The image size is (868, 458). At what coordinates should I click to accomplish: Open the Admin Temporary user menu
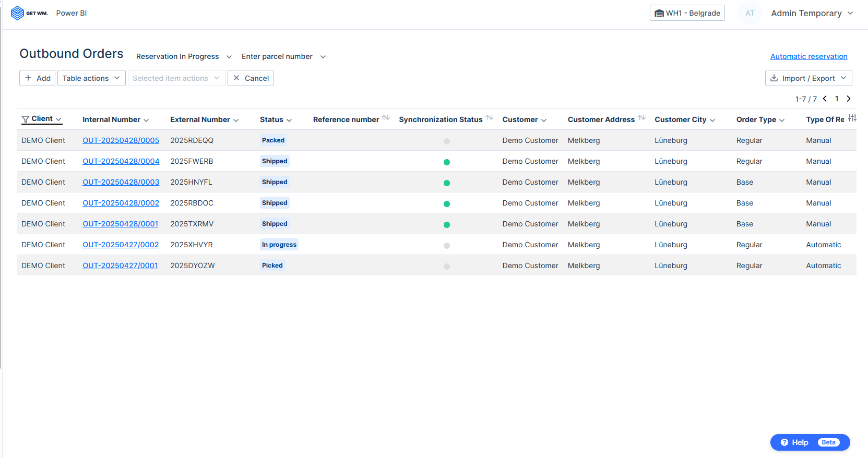coord(812,13)
